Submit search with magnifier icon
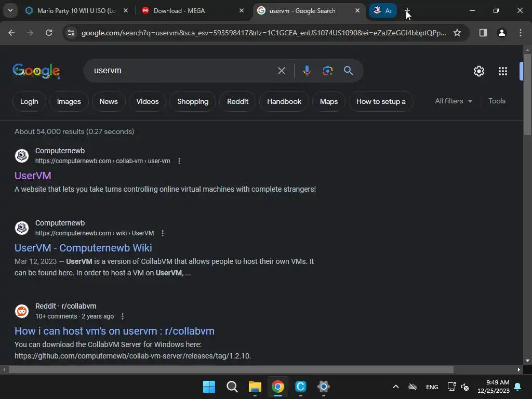532x399 pixels. click(348, 71)
